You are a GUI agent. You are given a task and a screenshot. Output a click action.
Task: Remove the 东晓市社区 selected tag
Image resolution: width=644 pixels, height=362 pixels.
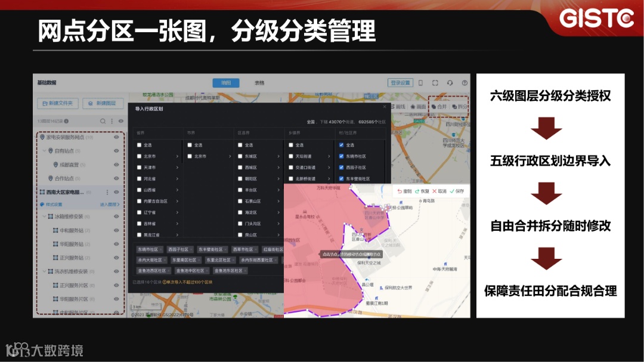point(160,249)
